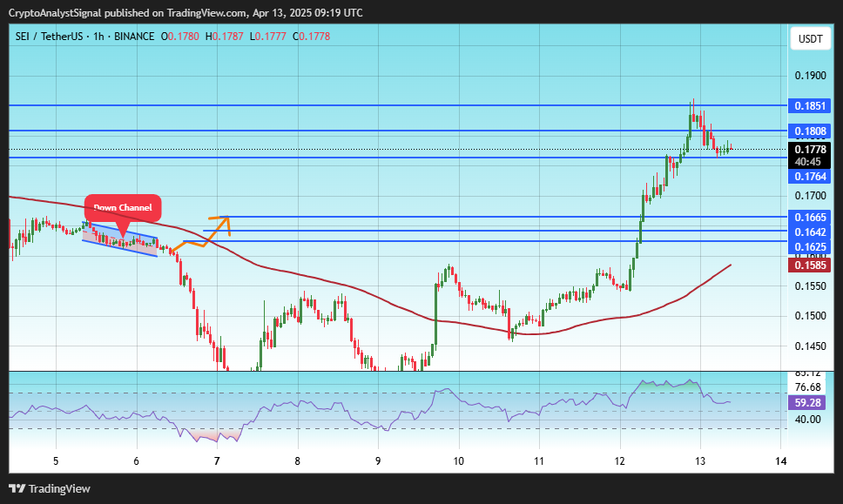Screen dimensions: 843x504
Task: Click the current price 0.1778 label
Action: (x=810, y=150)
